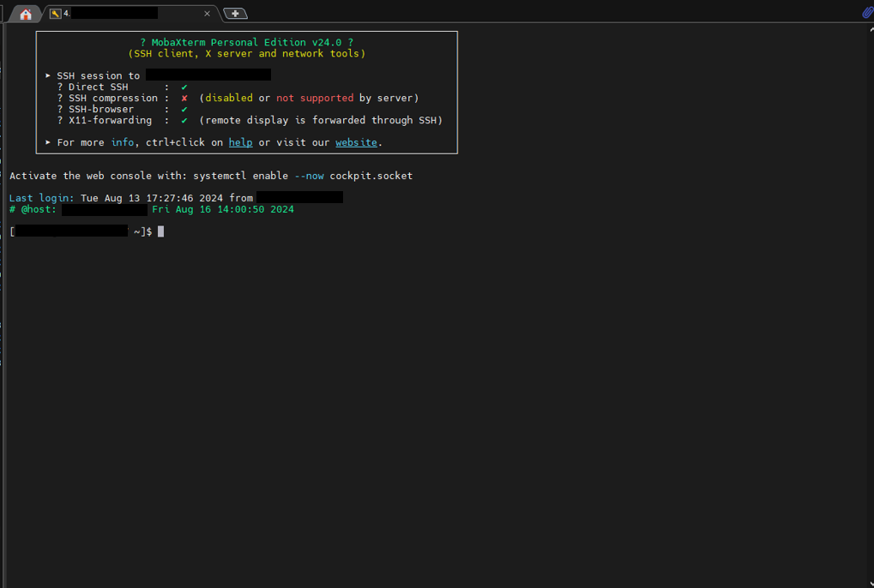Click the "@host:" text
Screen dimensions: 874x588
coord(39,209)
